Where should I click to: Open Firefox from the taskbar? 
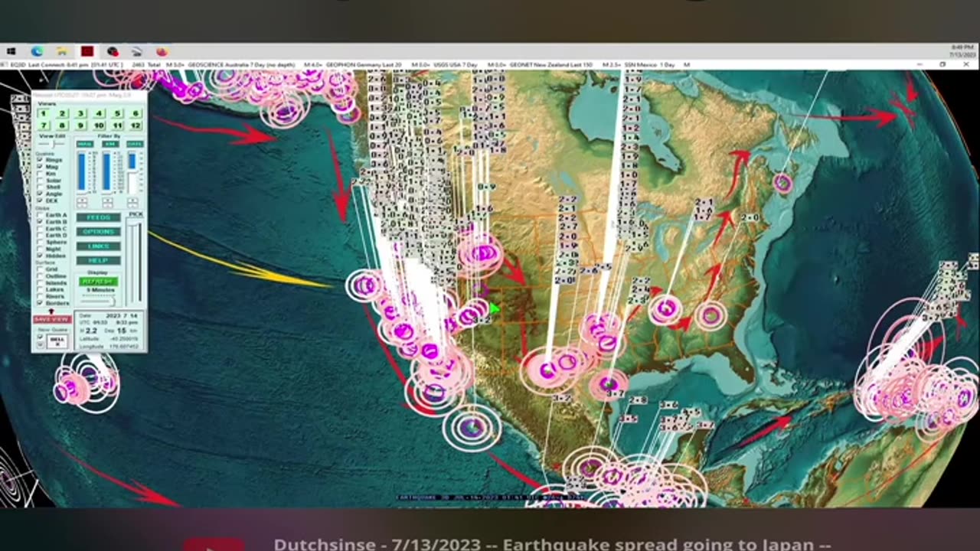pyautogui.click(x=162, y=51)
